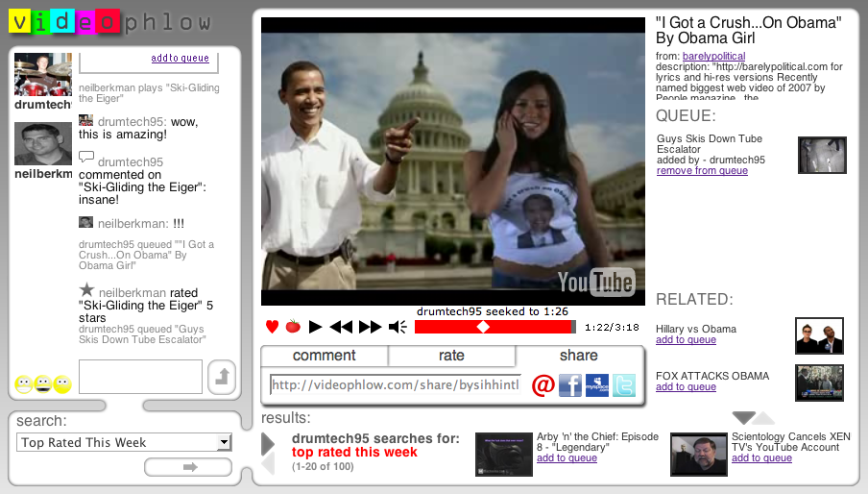
Task: Click the speech bubble comment icon
Action: pyautogui.click(x=86, y=157)
